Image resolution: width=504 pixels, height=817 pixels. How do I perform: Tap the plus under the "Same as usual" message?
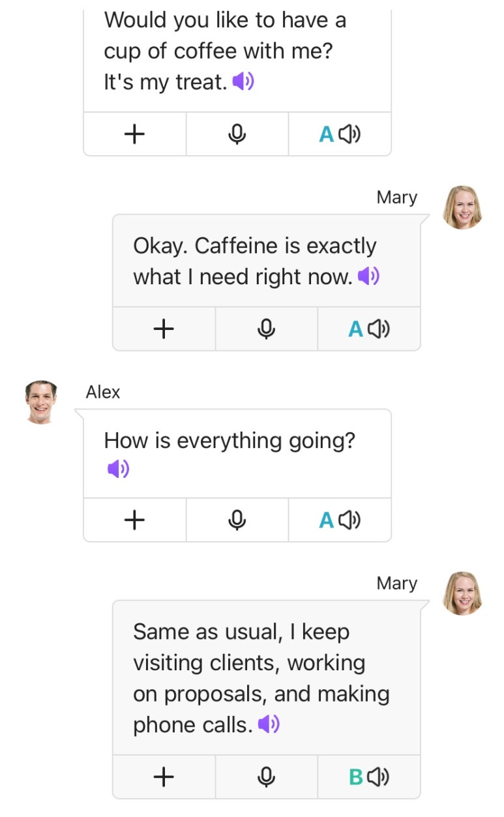[x=164, y=777]
